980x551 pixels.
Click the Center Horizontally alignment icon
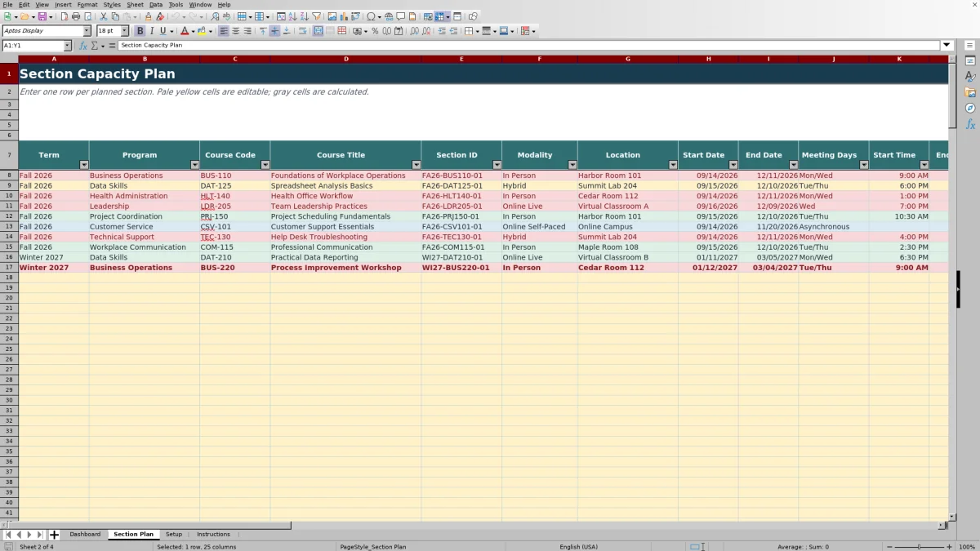(x=235, y=31)
